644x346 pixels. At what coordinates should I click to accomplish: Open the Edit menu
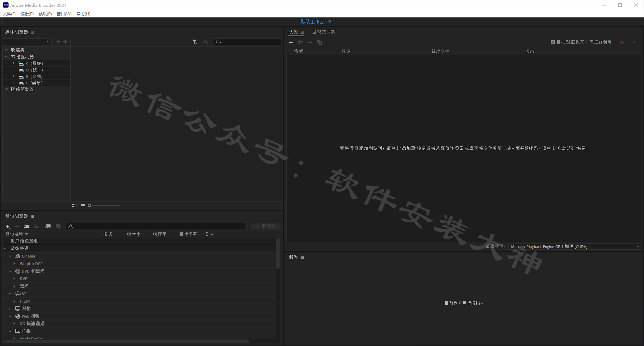tap(27, 14)
